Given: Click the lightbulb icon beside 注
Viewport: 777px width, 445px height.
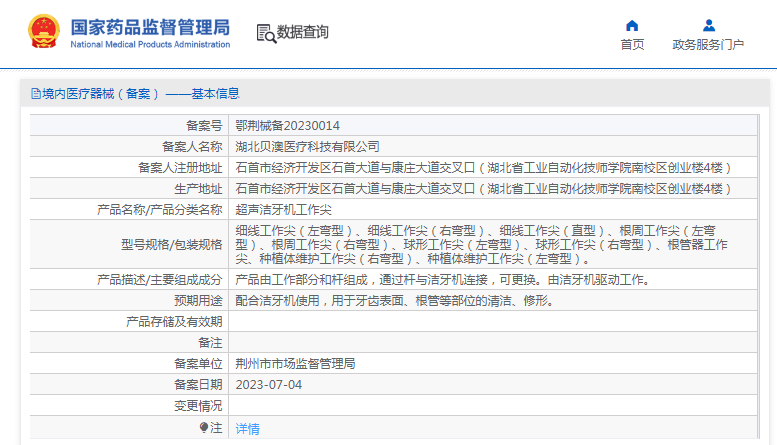Looking at the screenshot, I should pyautogui.click(x=204, y=427).
